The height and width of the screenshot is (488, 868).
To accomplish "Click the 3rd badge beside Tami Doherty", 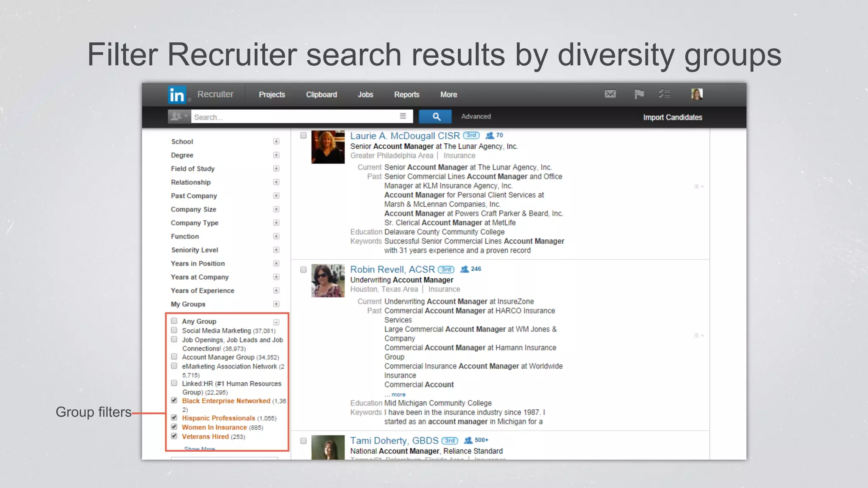I will (450, 441).
